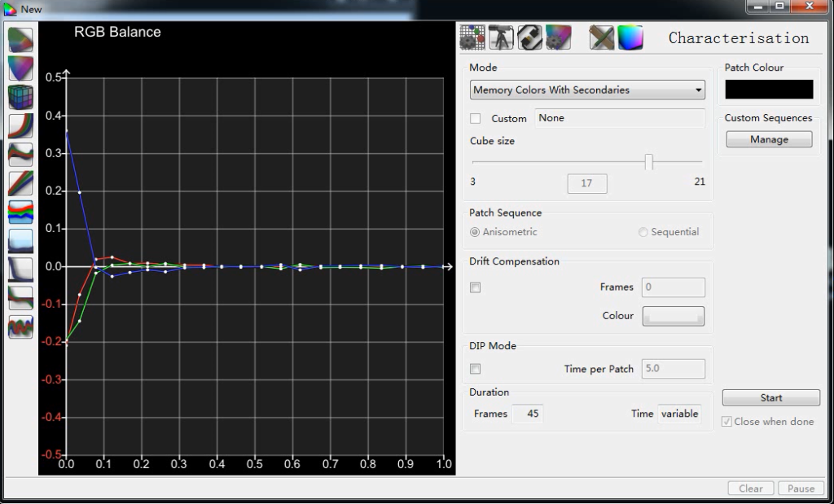Click the Cube size slider handle
Viewport: 834px width, 504px height.
pos(649,161)
